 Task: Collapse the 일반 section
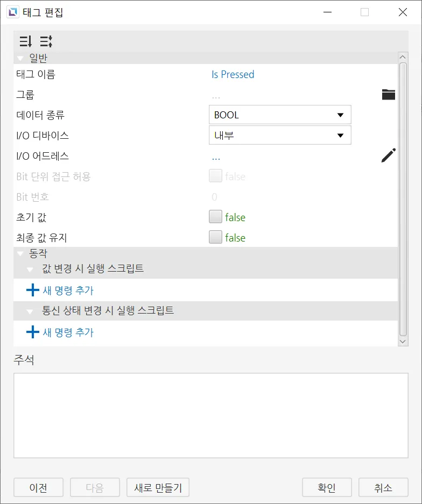[x=20, y=58]
